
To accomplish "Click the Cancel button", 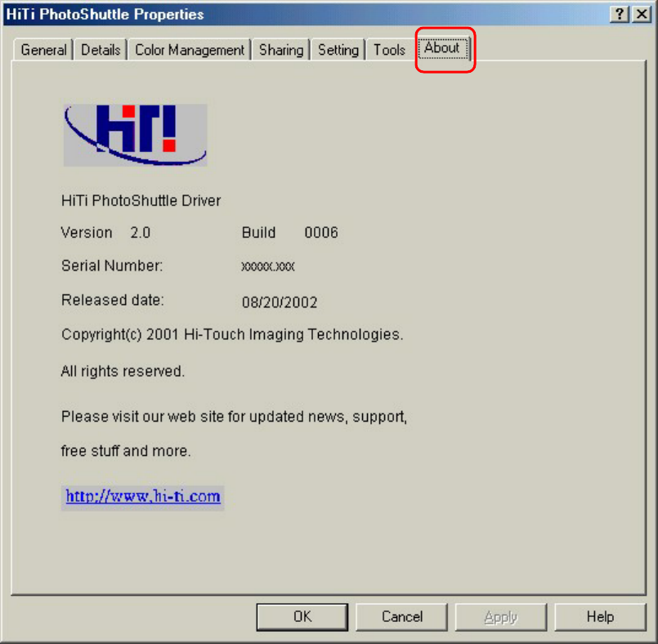I will coord(401,617).
